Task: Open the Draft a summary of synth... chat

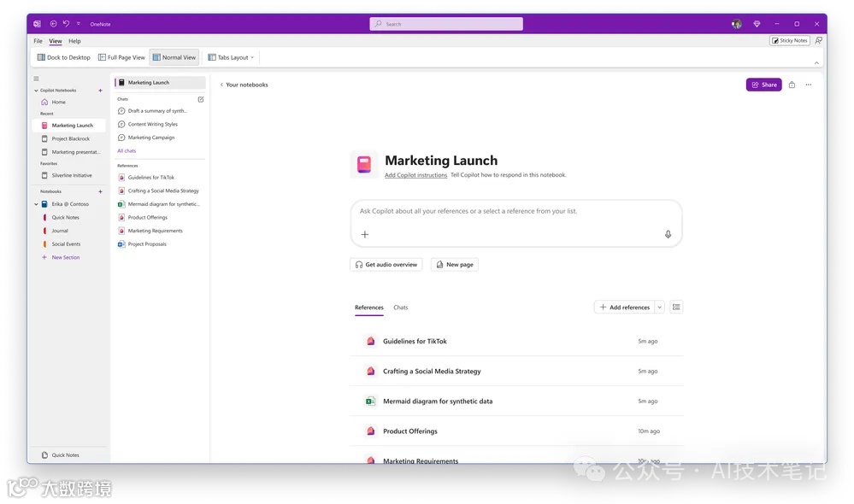Action: 158,111
